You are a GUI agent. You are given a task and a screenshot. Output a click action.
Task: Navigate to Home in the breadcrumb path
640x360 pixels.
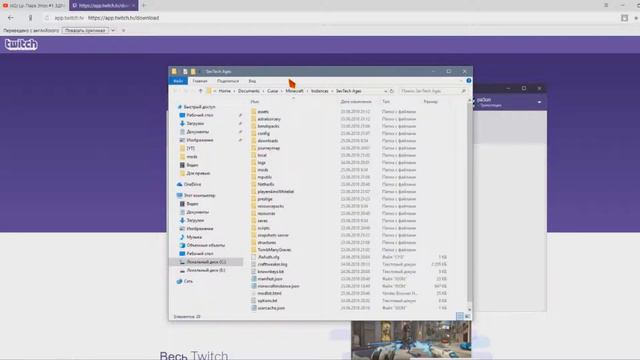pyautogui.click(x=224, y=91)
